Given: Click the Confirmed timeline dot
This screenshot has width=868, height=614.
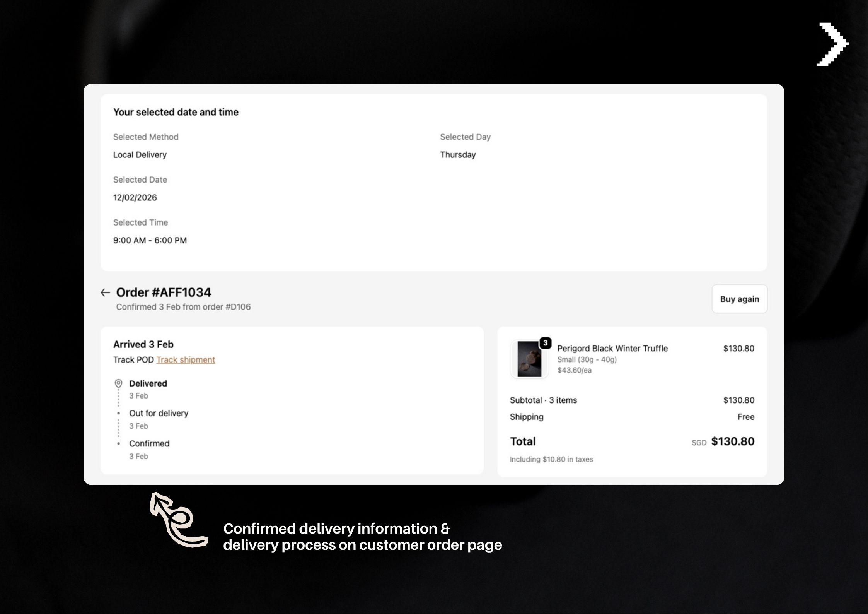Looking at the screenshot, I should (x=118, y=443).
